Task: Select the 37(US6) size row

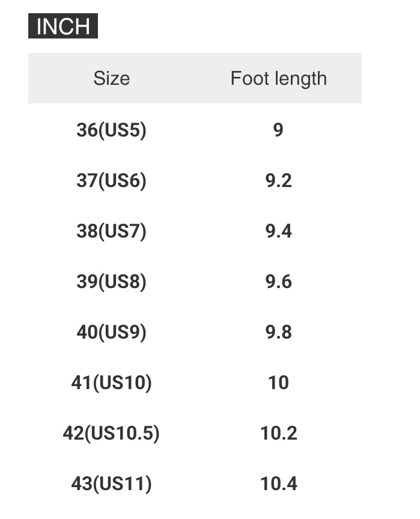Action: point(111,180)
